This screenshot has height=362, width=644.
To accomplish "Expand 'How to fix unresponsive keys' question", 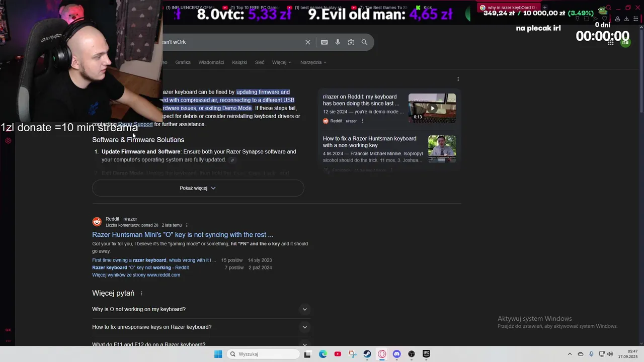I will [x=201, y=327].
